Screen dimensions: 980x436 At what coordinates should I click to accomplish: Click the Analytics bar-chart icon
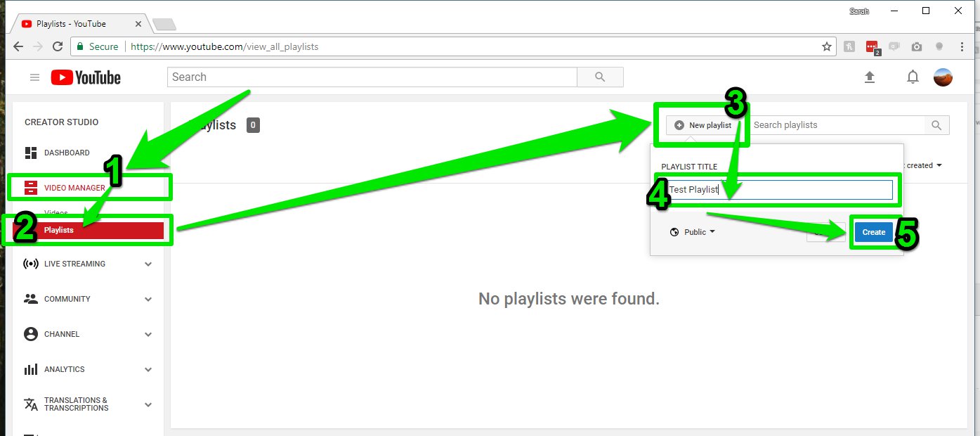point(31,369)
